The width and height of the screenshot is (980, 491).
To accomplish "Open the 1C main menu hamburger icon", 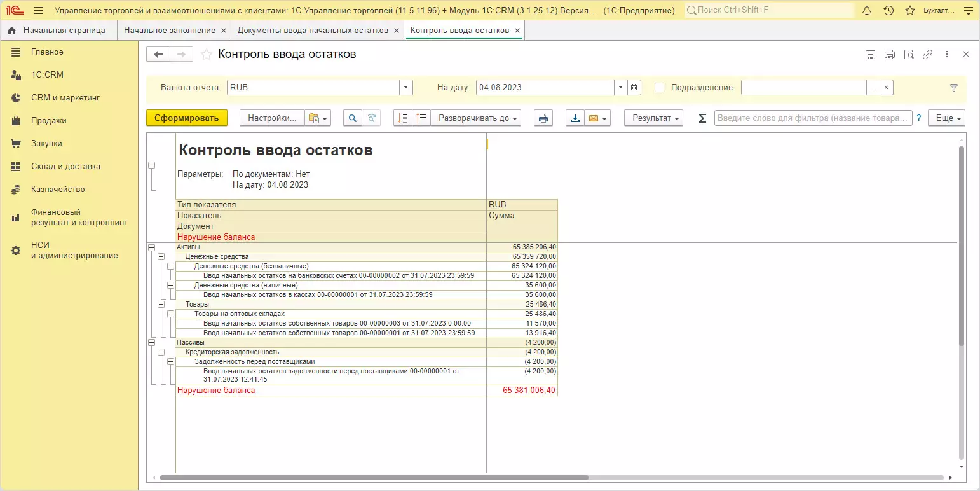I will [39, 11].
